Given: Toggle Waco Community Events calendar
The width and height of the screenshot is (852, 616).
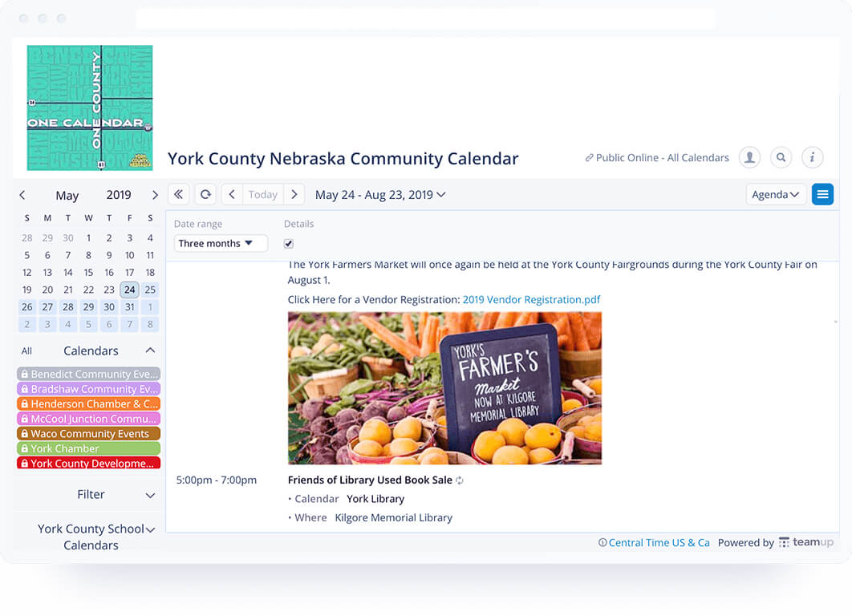Looking at the screenshot, I should point(88,433).
